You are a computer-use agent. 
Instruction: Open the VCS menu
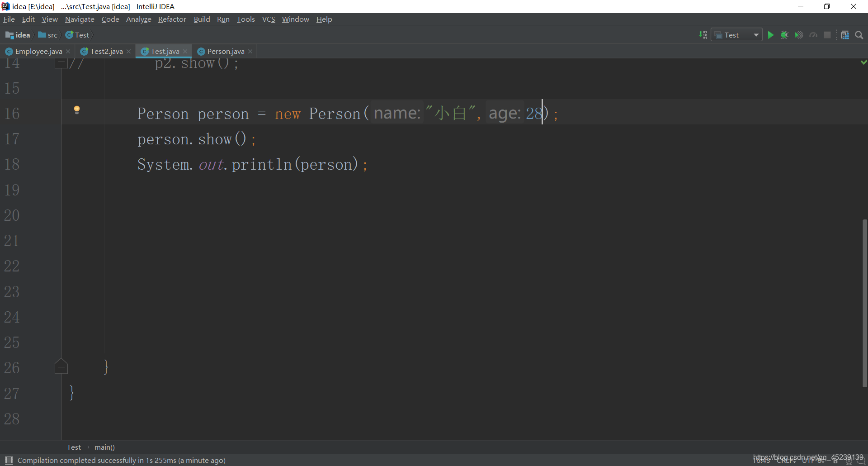[x=269, y=19]
